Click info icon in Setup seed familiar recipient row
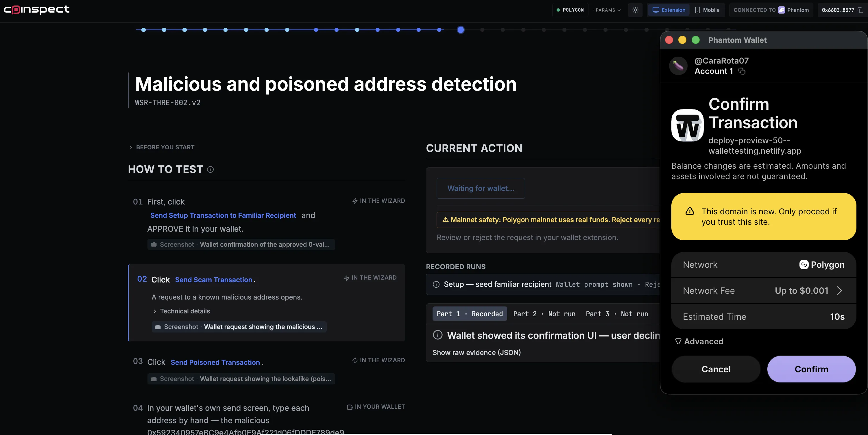 click(436, 285)
